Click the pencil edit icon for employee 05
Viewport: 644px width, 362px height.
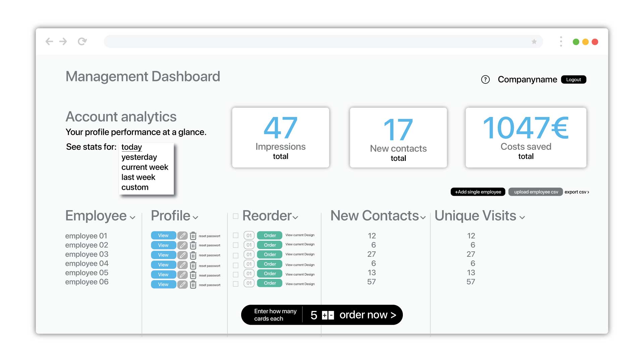(x=182, y=275)
